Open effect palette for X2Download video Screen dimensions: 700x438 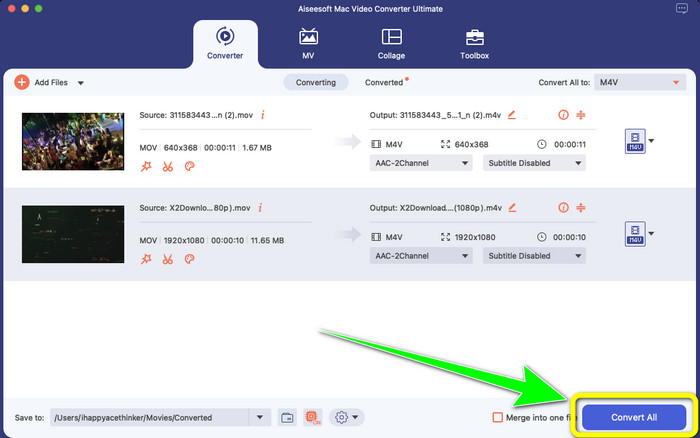coord(189,259)
